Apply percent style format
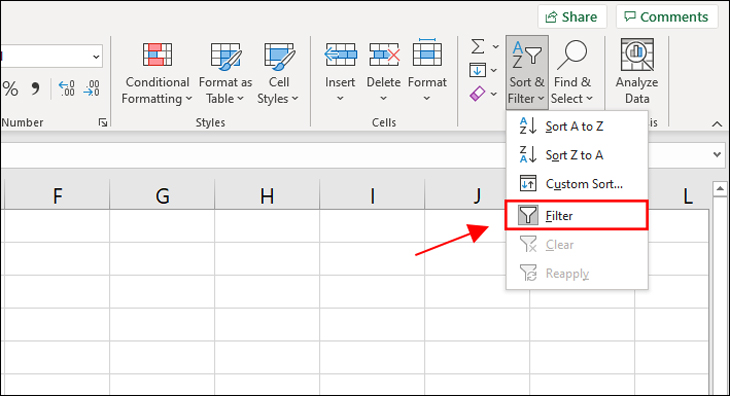 10,88
